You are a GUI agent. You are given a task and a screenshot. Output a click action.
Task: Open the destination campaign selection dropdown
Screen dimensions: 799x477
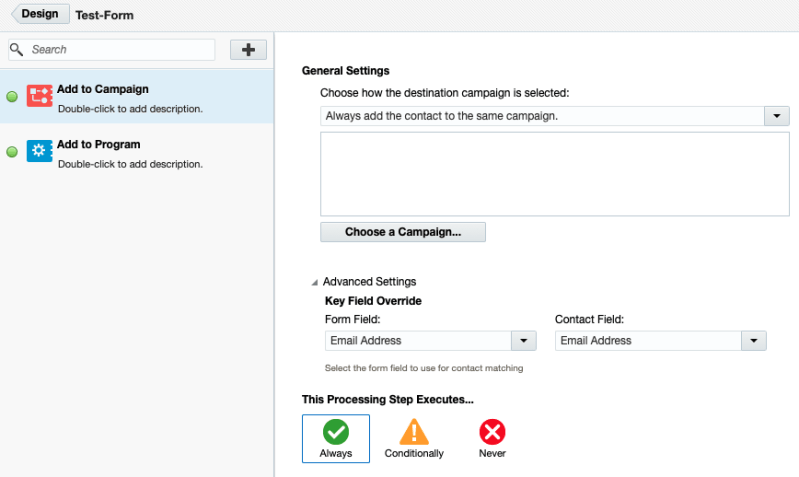click(x=777, y=116)
